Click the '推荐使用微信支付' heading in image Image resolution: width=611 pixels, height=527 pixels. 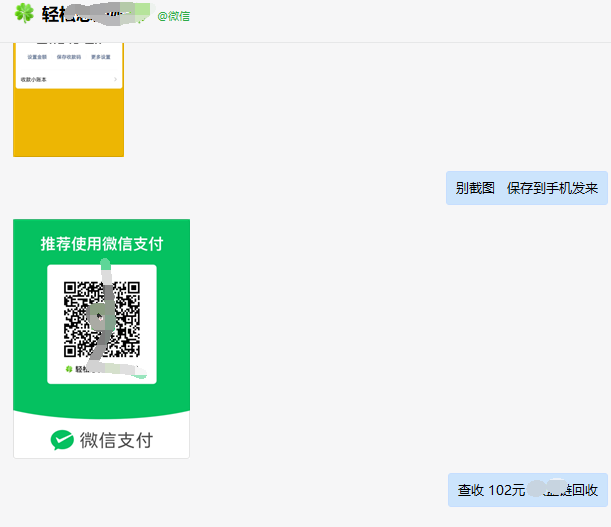click(x=102, y=244)
